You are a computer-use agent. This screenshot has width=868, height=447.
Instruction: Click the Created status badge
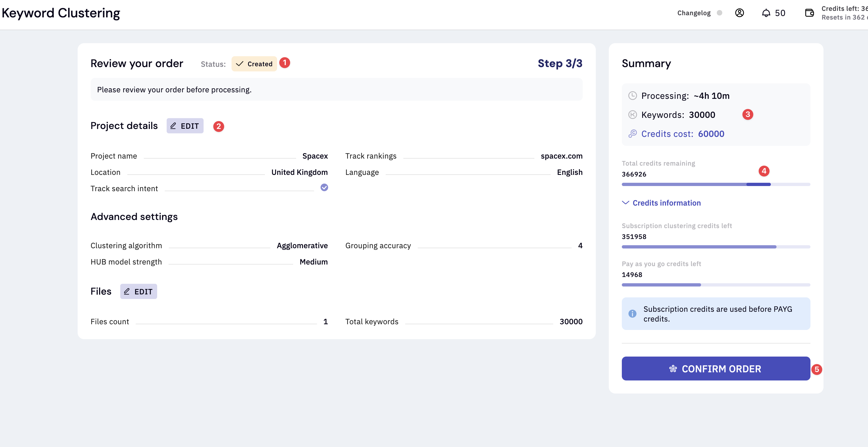coord(254,64)
